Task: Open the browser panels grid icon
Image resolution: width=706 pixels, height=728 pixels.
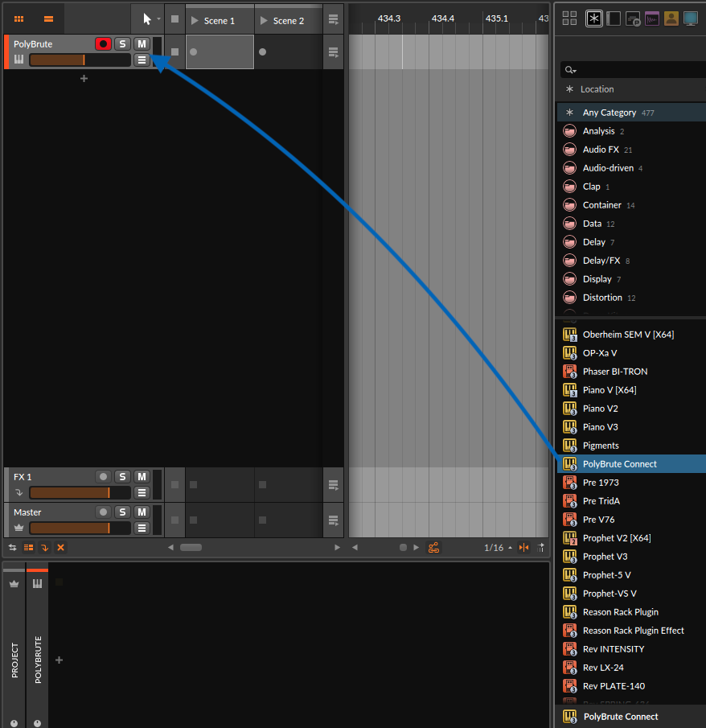Action: (x=569, y=19)
